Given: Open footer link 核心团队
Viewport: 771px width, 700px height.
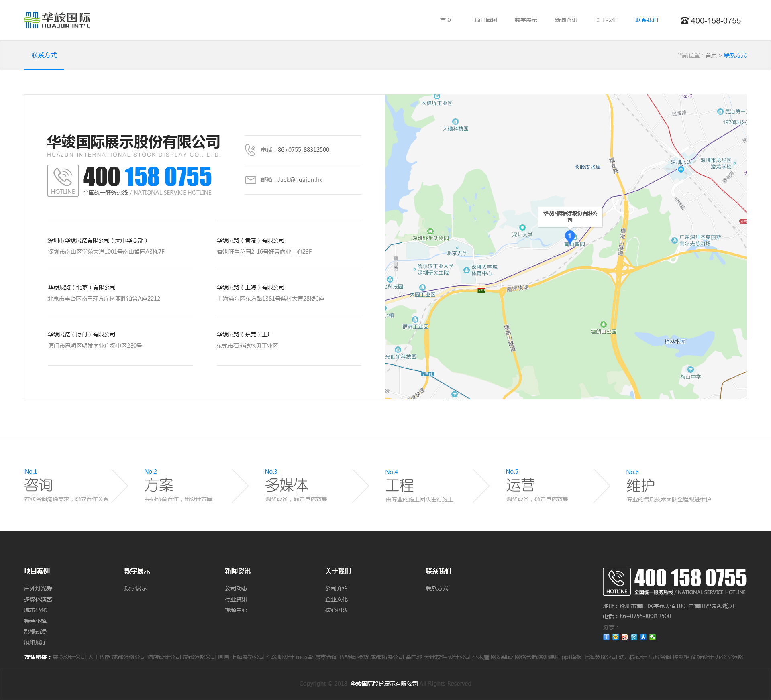Looking at the screenshot, I should 337,610.
